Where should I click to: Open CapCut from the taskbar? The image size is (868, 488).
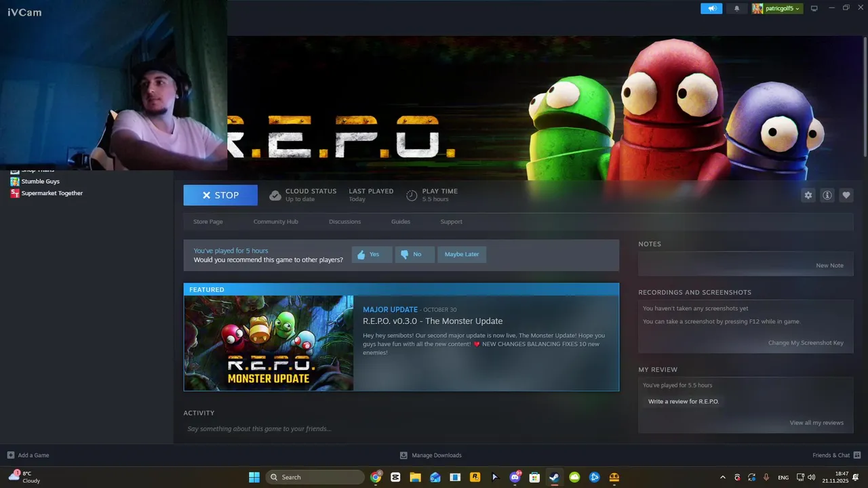pos(395,477)
